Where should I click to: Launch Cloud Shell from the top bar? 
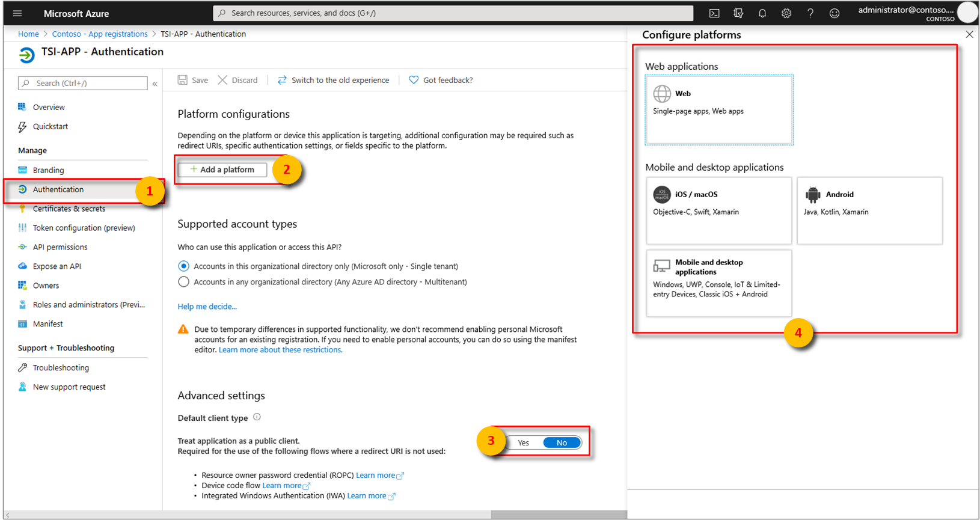click(x=714, y=13)
